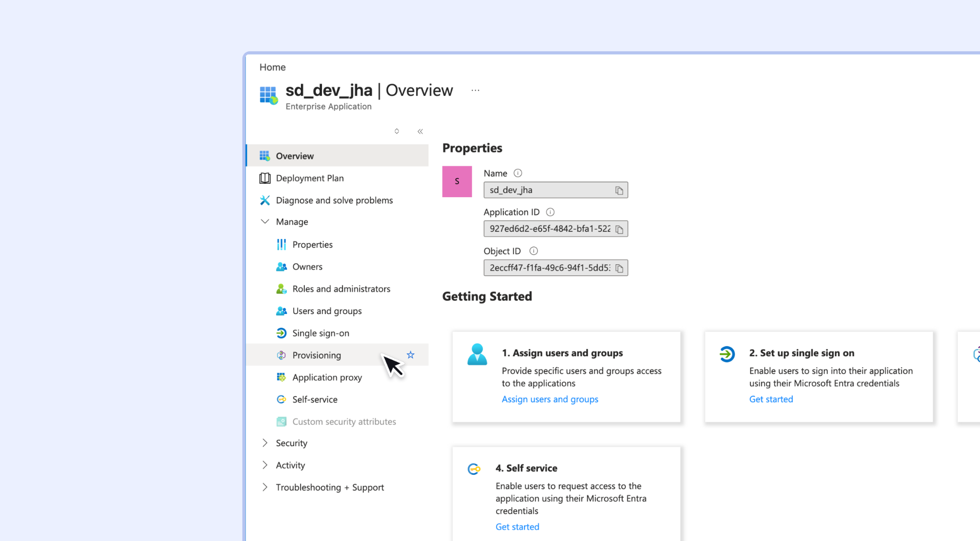Click the '2. Set up single sign on' heading
The height and width of the screenshot is (541, 980).
click(802, 353)
